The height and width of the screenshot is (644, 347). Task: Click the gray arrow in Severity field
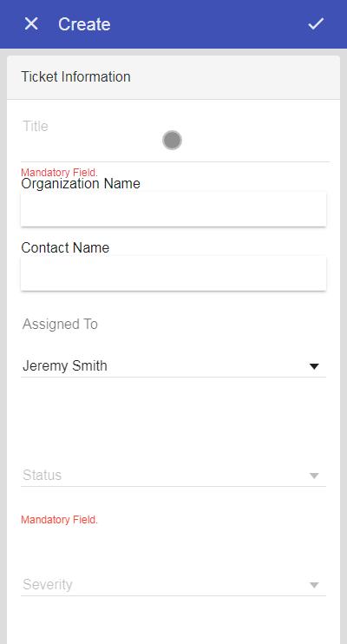tap(314, 585)
